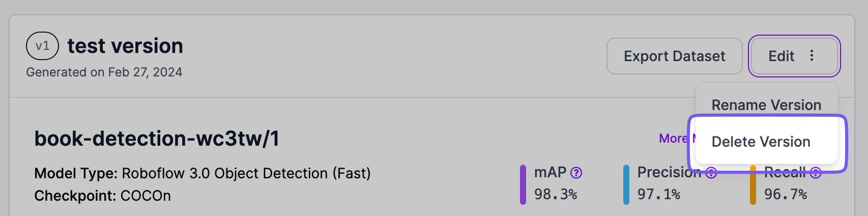This screenshot has height=216, width=868.
Task: Click the Precision help question mark icon
Action: [711, 173]
